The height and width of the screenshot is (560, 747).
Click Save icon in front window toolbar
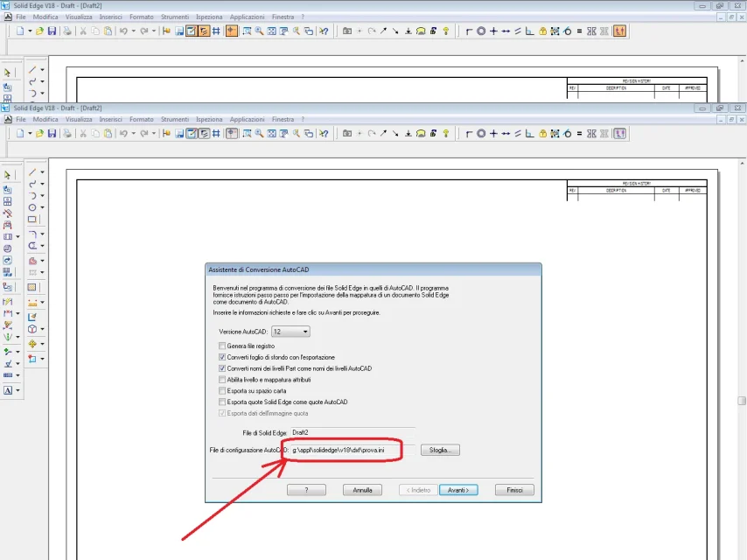click(x=52, y=134)
